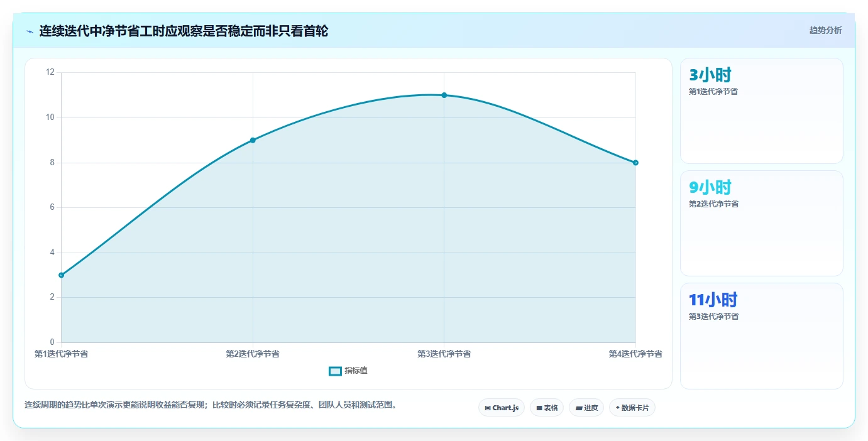Click 第1迭代净节省 caption under 3小时

pyautogui.click(x=713, y=92)
